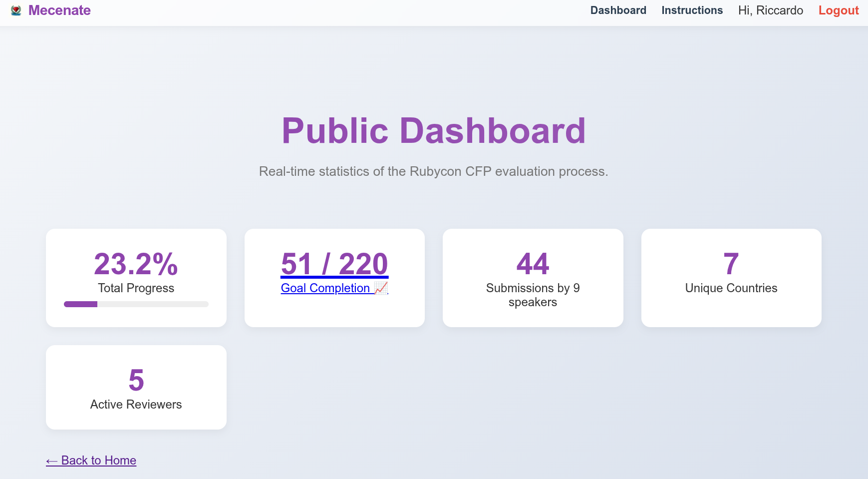This screenshot has height=479, width=868.
Task: Click the 7 unique countries number
Action: (731, 264)
